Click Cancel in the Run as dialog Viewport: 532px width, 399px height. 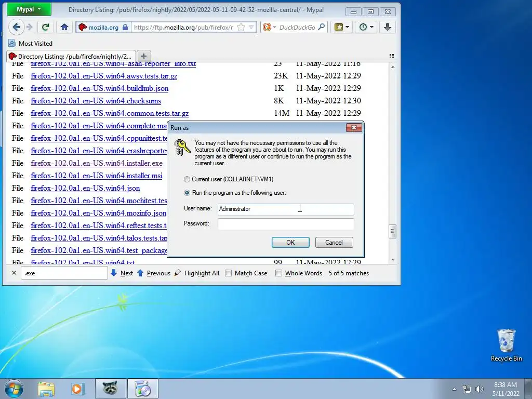coord(334,242)
